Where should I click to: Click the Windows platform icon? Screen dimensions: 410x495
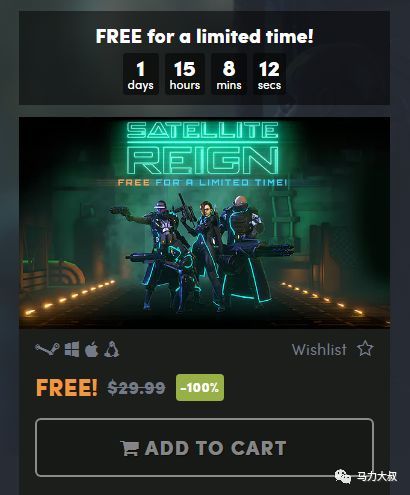click(72, 349)
